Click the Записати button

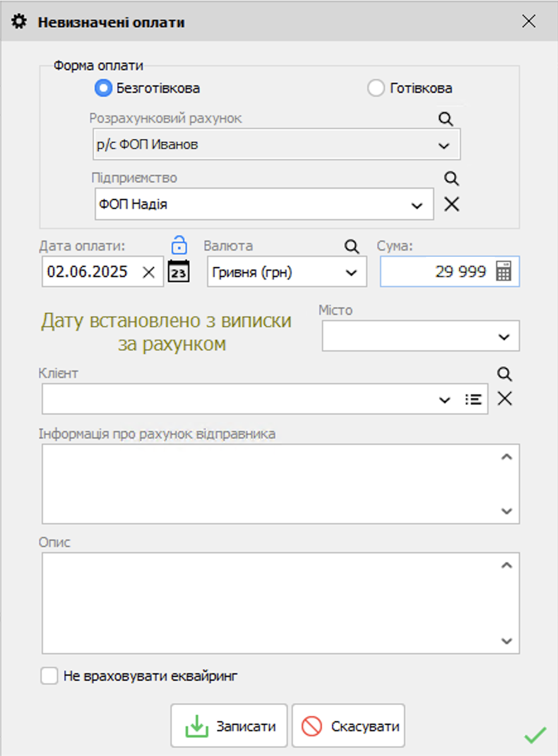229,726
